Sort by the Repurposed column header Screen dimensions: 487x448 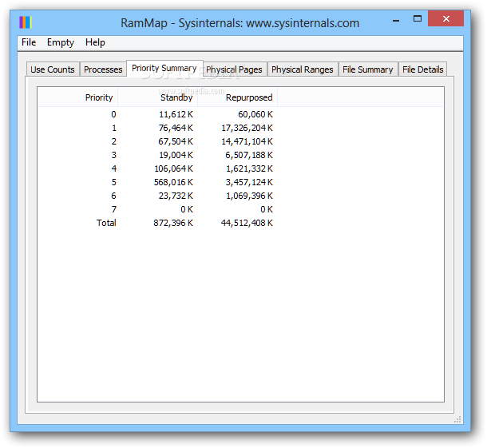(238, 97)
